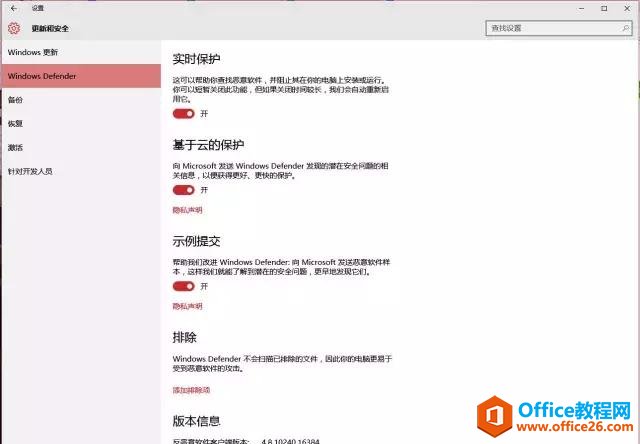Click the 排除 heading
640x444 pixels.
point(184,337)
